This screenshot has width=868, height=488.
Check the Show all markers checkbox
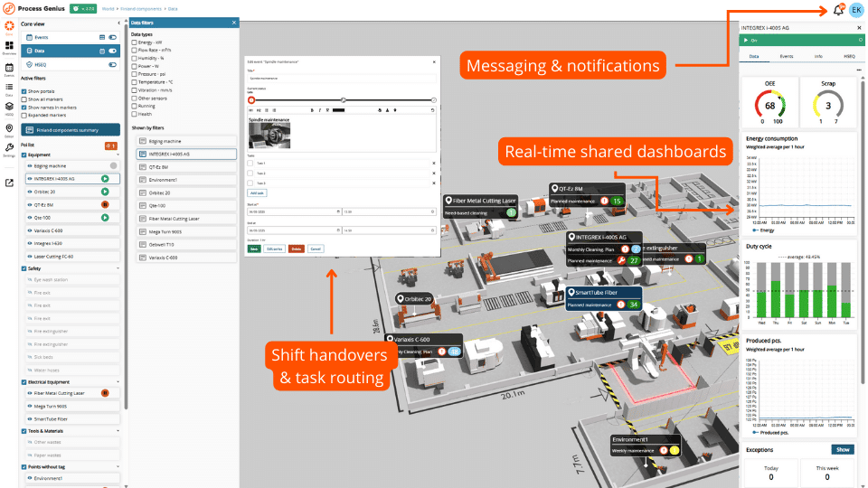point(24,99)
